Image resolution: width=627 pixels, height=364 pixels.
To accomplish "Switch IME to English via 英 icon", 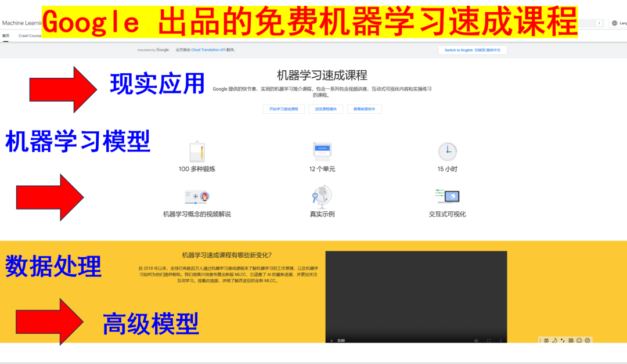I will (x=546, y=341).
